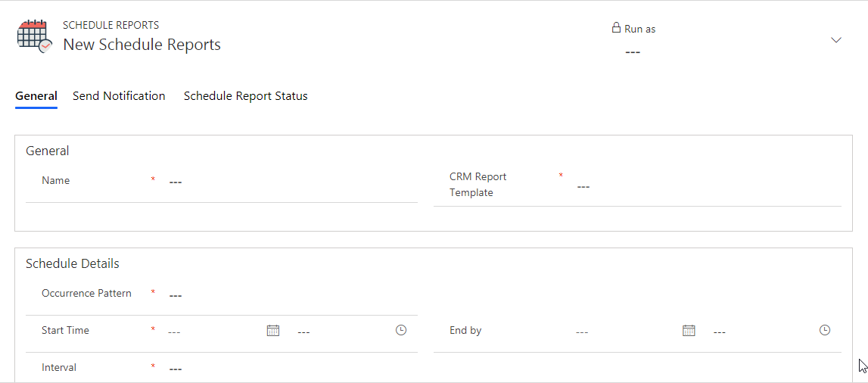The image size is (868, 383).
Task: Expand the header chevron dropdown
Action: click(836, 40)
